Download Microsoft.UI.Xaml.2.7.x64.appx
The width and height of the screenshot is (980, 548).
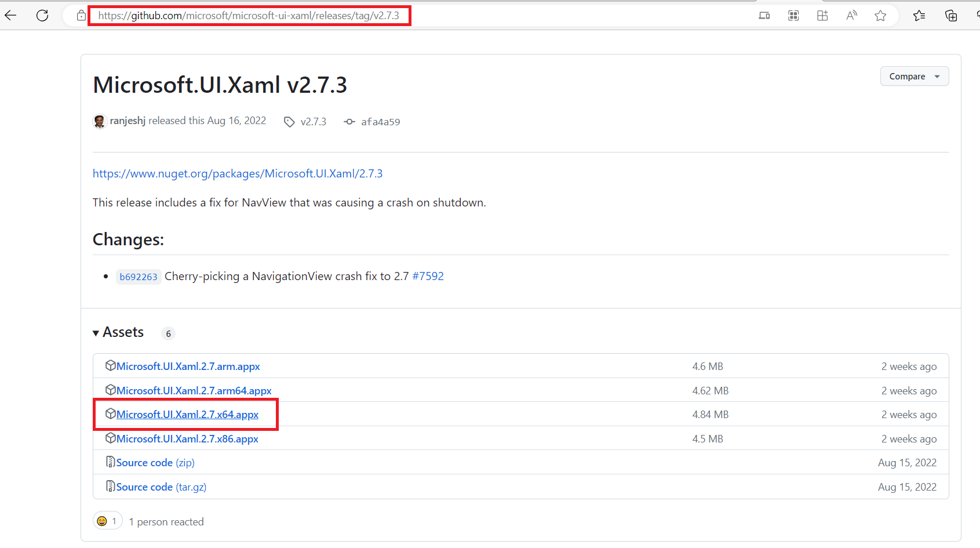pyautogui.click(x=187, y=415)
